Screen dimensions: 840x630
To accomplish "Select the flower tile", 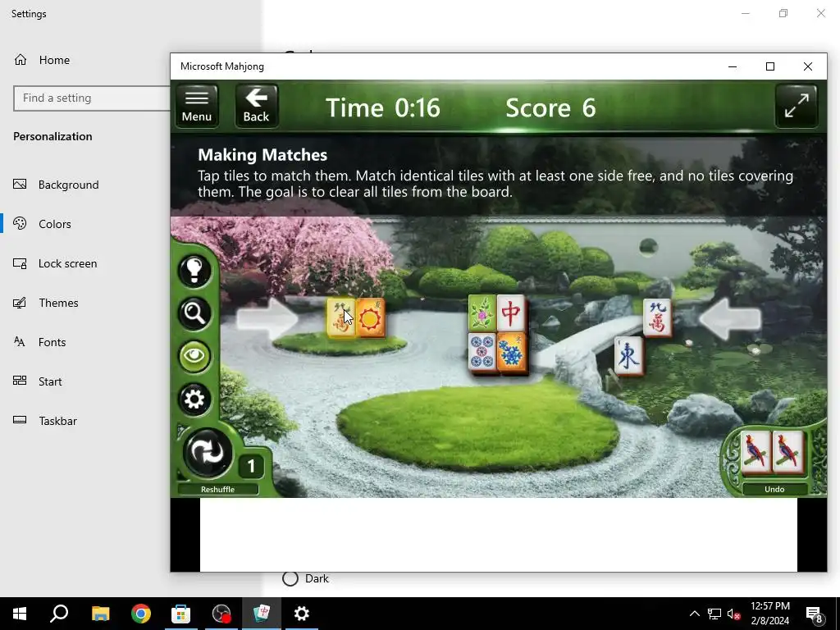I will tap(482, 313).
